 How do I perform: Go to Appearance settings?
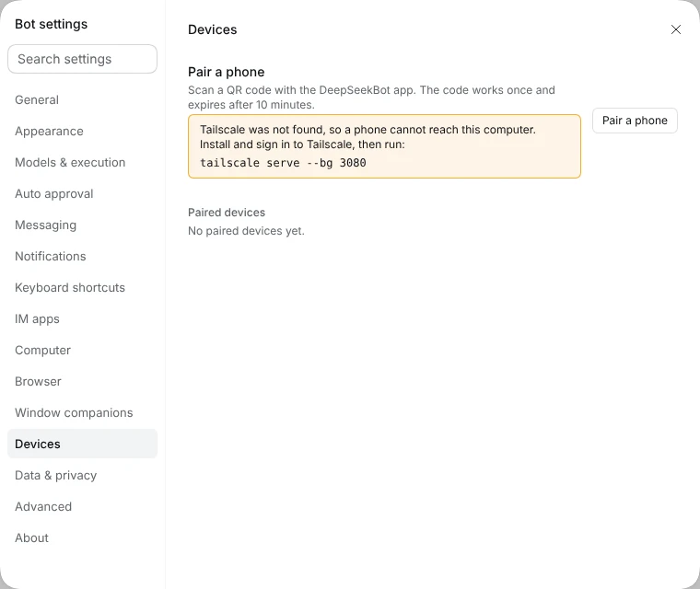[x=82, y=132]
